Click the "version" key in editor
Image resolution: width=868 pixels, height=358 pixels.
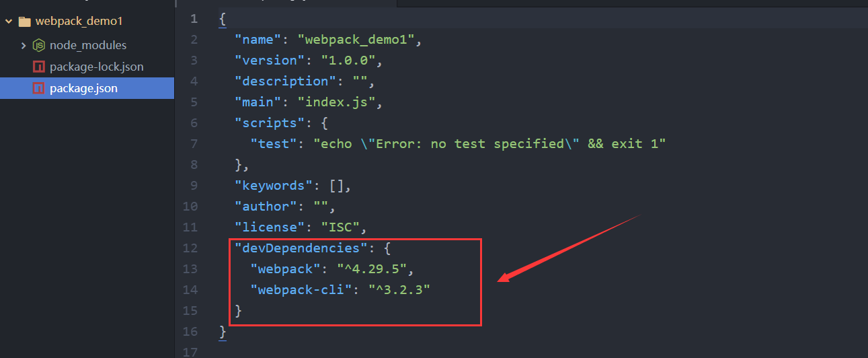click(x=270, y=61)
